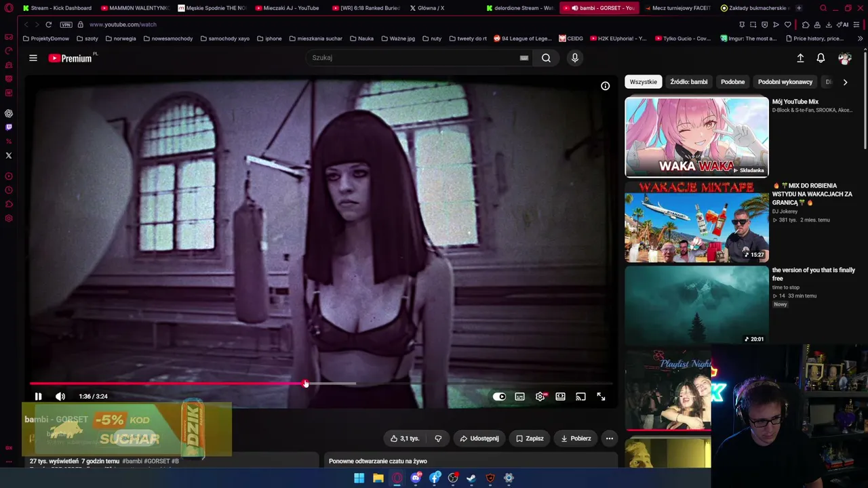Open the Nauka bookmarks folder
This screenshot has height=488, width=868.
coord(361,39)
